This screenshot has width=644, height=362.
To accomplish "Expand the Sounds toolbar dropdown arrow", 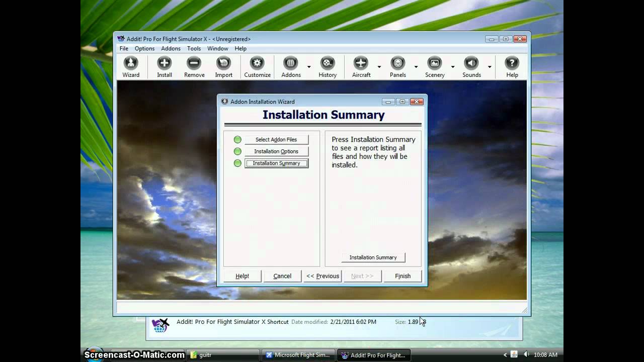I will 490,66.
